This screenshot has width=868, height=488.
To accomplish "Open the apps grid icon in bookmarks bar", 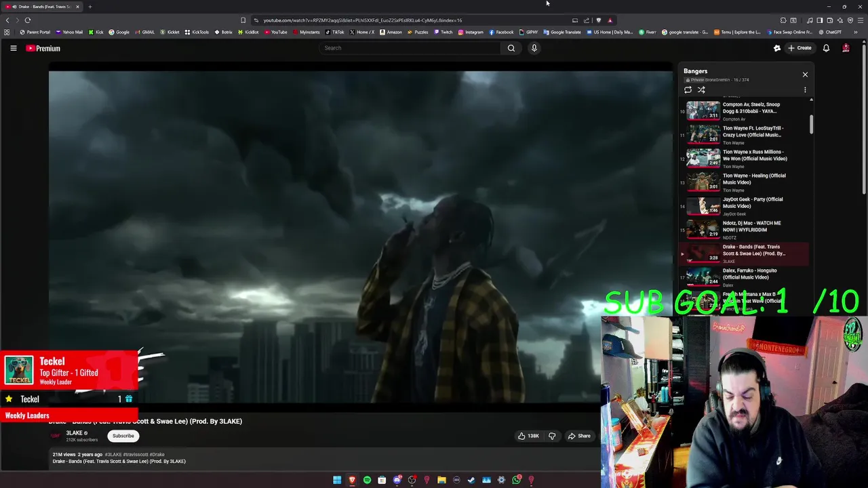I will [x=7, y=32].
